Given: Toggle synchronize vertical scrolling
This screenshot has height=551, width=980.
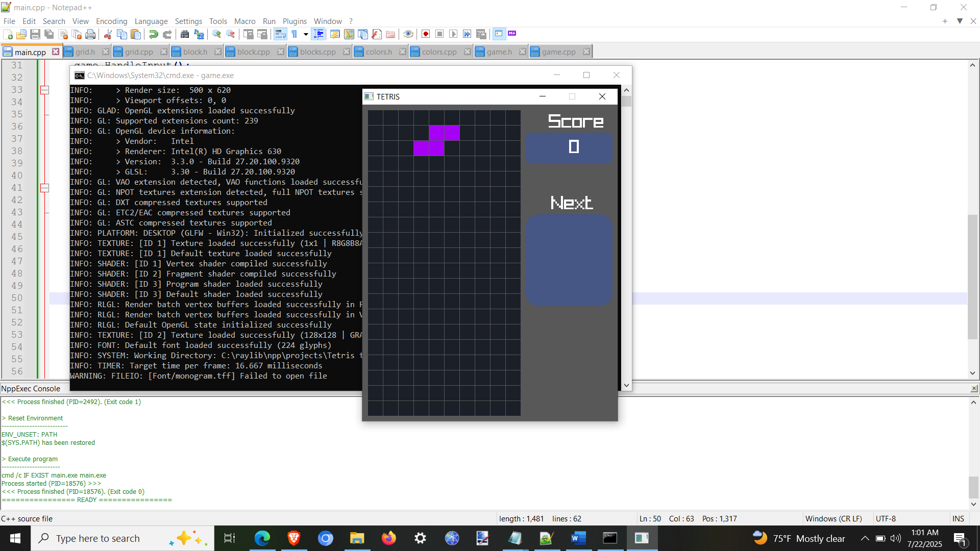Looking at the screenshot, I should tap(249, 34).
